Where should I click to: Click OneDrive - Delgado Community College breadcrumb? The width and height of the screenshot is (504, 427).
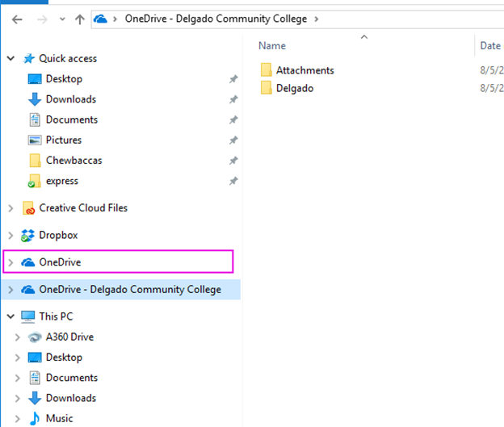pos(216,19)
